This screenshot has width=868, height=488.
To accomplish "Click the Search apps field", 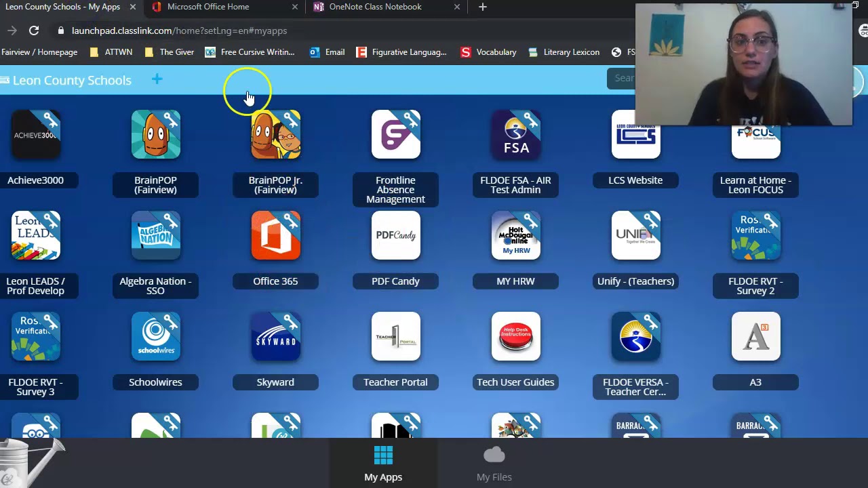I will tap(621, 78).
